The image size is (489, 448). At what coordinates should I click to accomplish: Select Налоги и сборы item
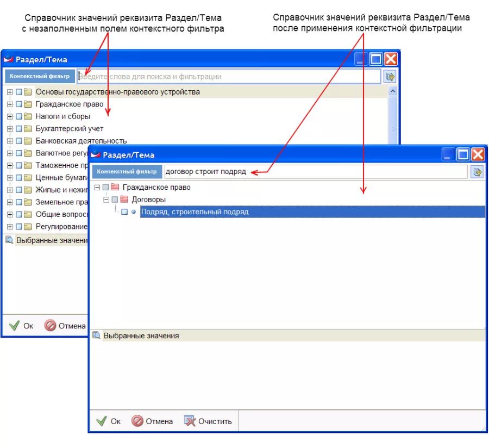(x=62, y=116)
